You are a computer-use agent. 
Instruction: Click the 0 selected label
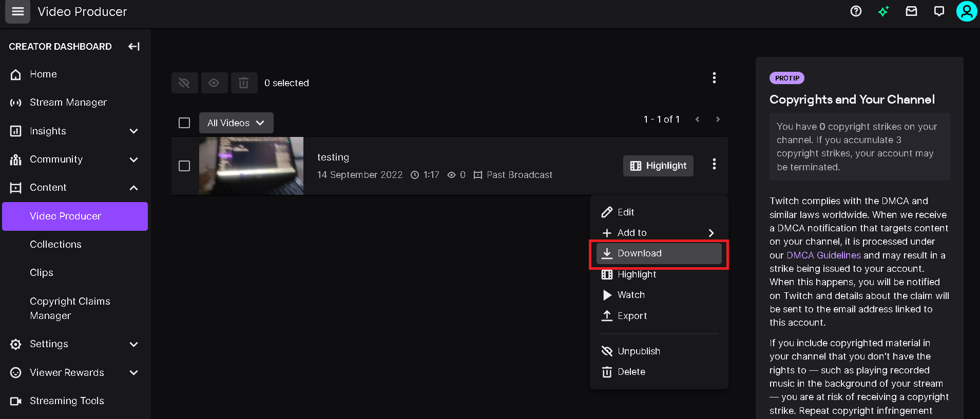pos(286,83)
